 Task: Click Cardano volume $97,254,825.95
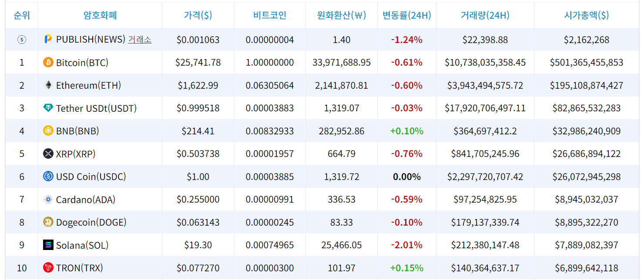coord(485,200)
